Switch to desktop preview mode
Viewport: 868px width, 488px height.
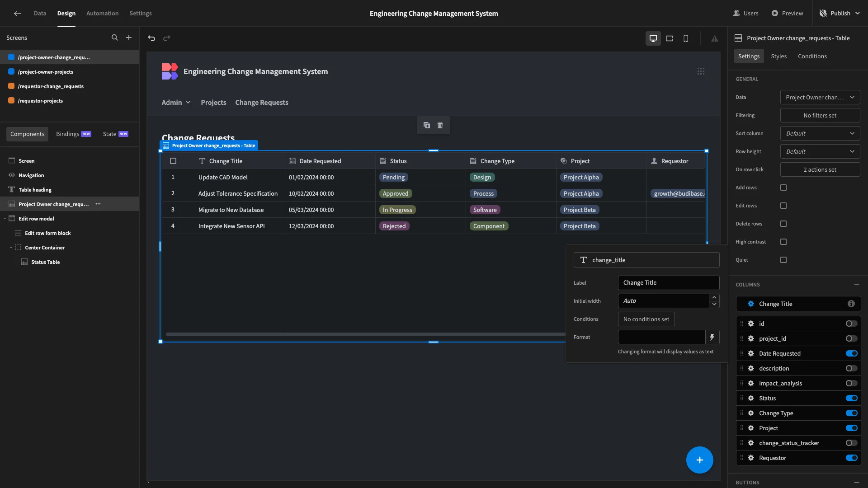(x=653, y=38)
